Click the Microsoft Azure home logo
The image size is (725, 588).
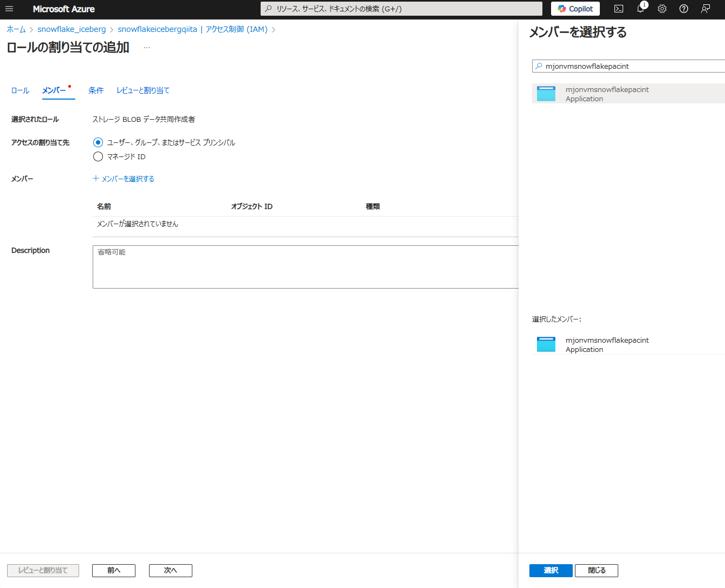tap(63, 9)
